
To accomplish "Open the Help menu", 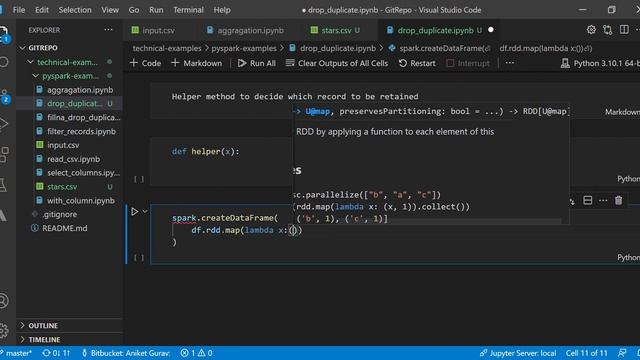I will coord(222,10).
